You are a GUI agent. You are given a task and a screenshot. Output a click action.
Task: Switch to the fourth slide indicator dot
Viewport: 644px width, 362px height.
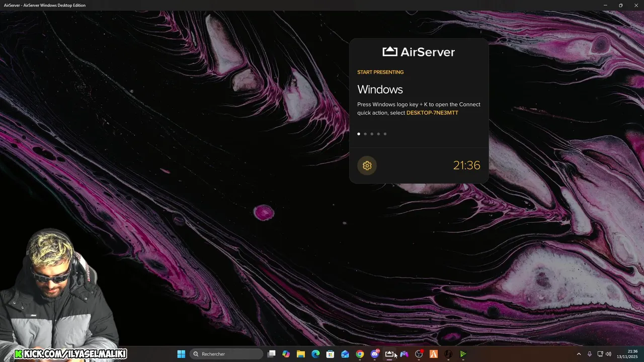point(378,134)
